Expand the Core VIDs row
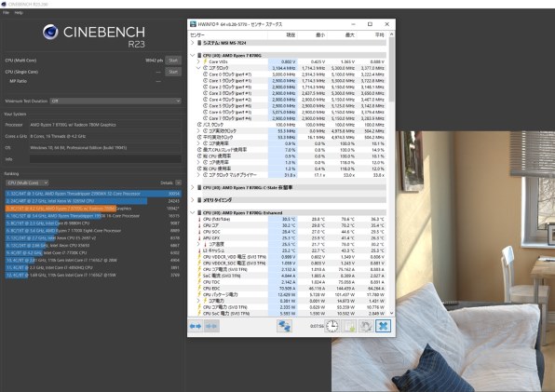555x392 pixels. point(198,61)
